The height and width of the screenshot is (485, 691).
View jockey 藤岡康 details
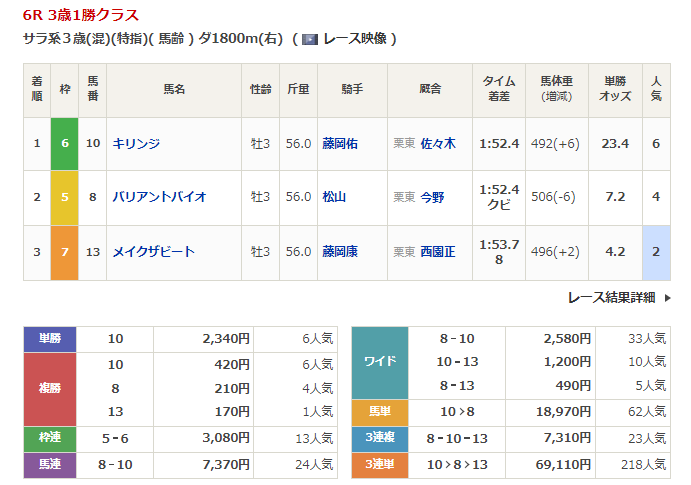[x=340, y=252]
